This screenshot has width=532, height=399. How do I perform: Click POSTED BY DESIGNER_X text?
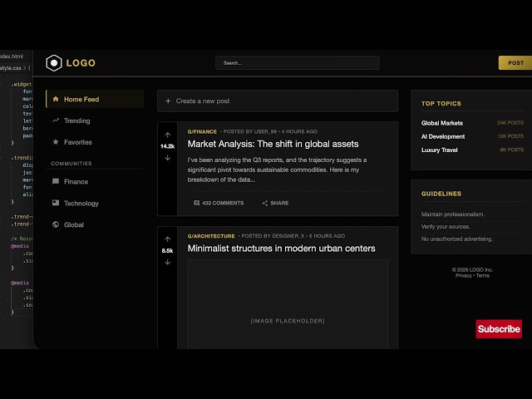coord(273,236)
